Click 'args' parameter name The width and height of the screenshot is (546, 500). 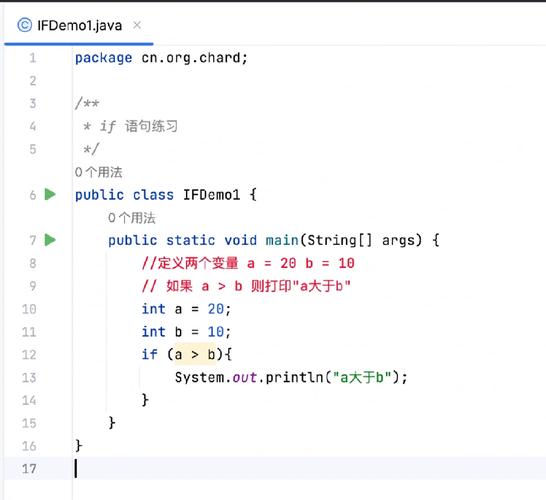pyautogui.click(x=398, y=241)
